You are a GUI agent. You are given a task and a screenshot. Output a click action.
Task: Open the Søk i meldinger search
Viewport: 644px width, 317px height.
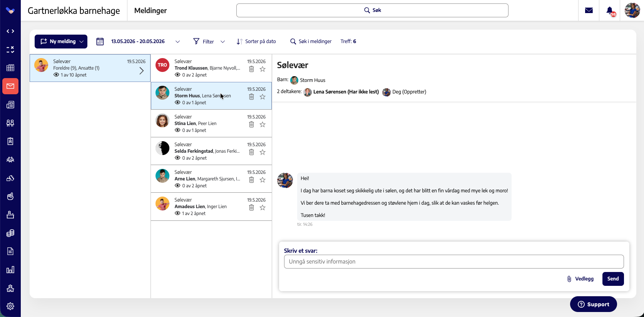pyautogui.click(x=311, y=42)
